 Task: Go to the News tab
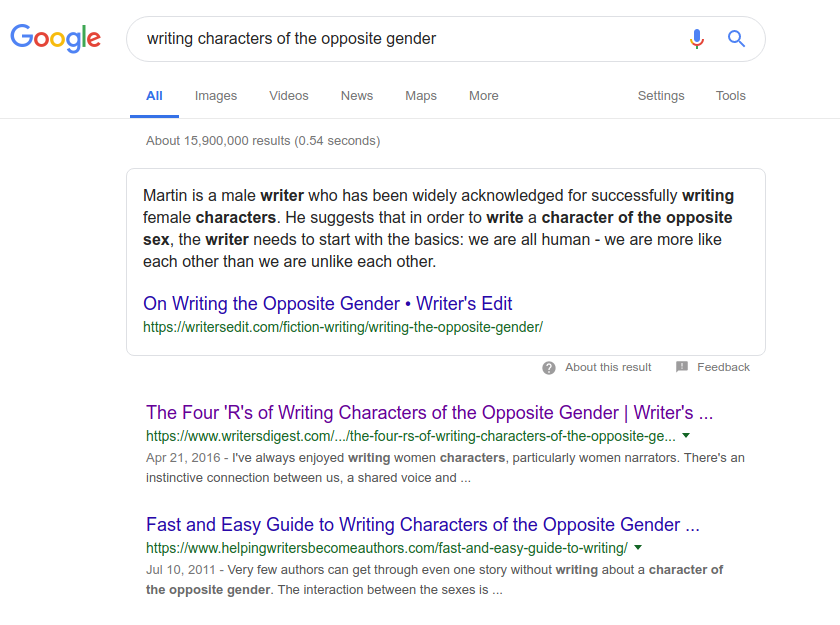357,96
